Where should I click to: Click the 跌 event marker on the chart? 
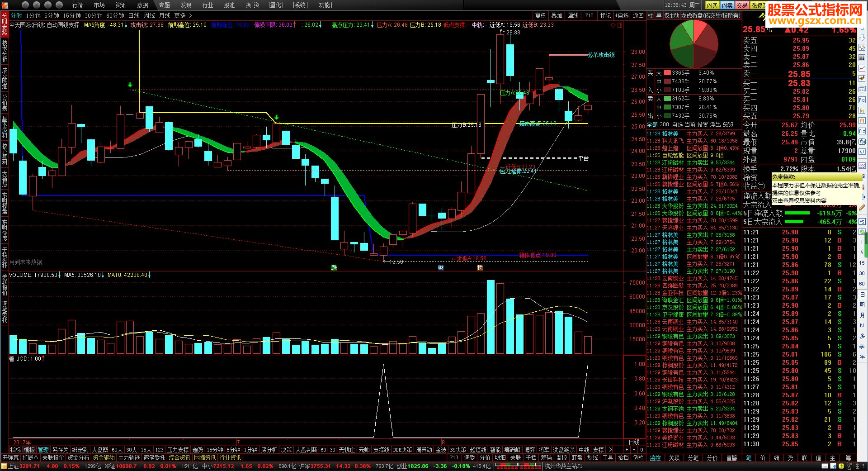(334, 268)
